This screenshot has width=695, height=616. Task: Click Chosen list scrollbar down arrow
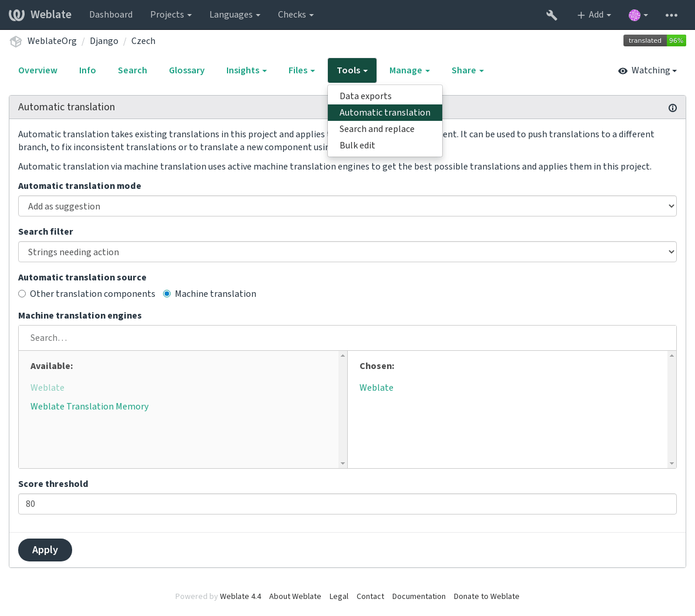[x=672, y=463]
